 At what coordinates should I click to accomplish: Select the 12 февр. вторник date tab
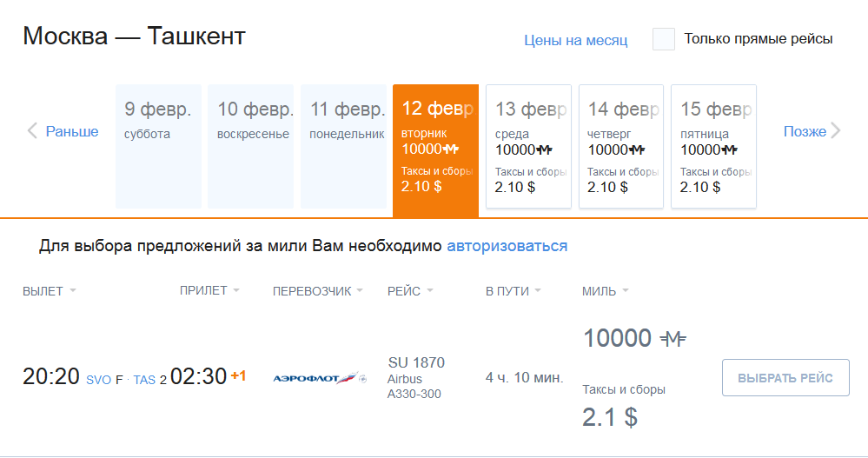tap(435, 150)
